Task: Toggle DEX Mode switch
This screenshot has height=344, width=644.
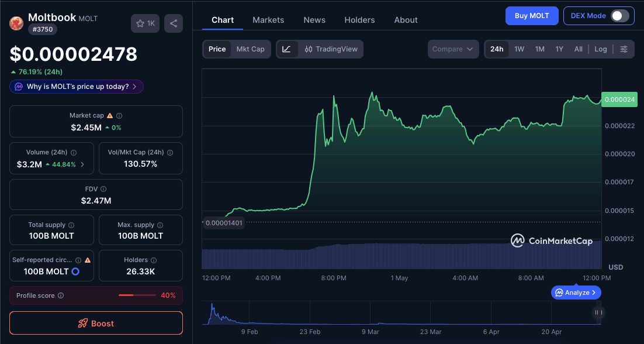Action: tap(620, 16)
